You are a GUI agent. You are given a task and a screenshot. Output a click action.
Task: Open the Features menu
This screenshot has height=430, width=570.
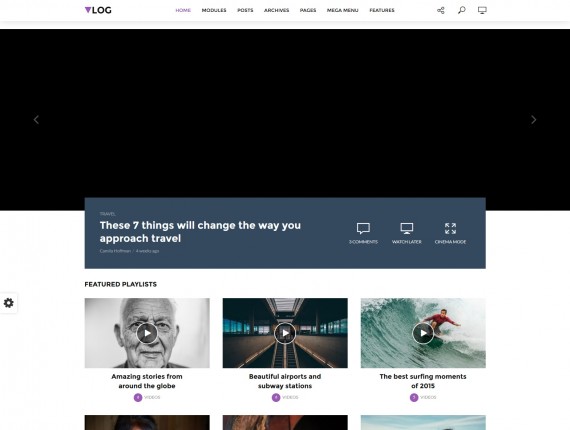click(x=382, y=10)
